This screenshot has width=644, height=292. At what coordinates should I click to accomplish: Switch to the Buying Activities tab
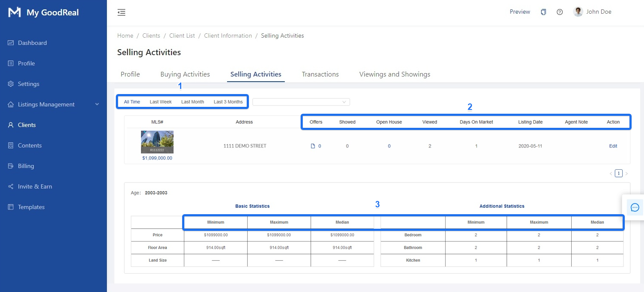point(185,74)
